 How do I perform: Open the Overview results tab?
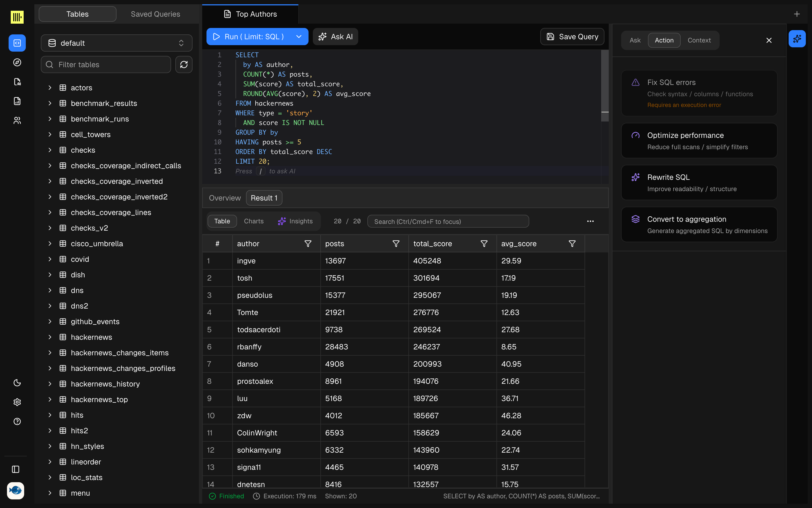[225, 198]
